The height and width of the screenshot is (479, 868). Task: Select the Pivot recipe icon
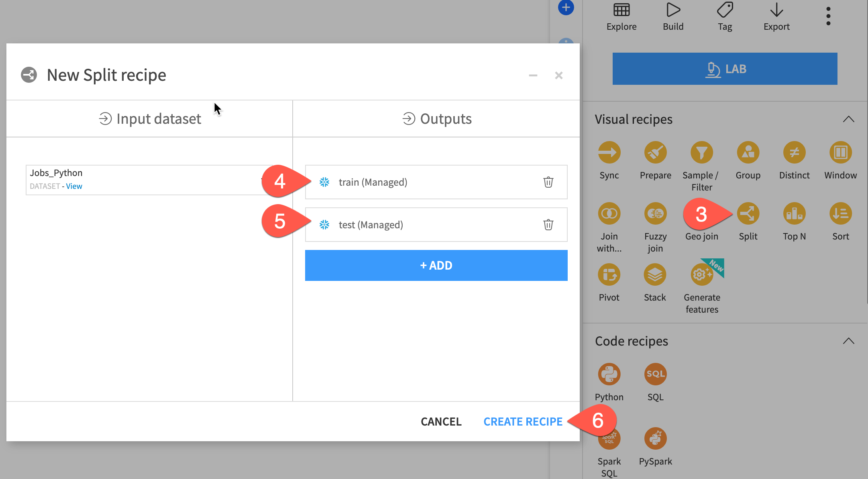609,275
